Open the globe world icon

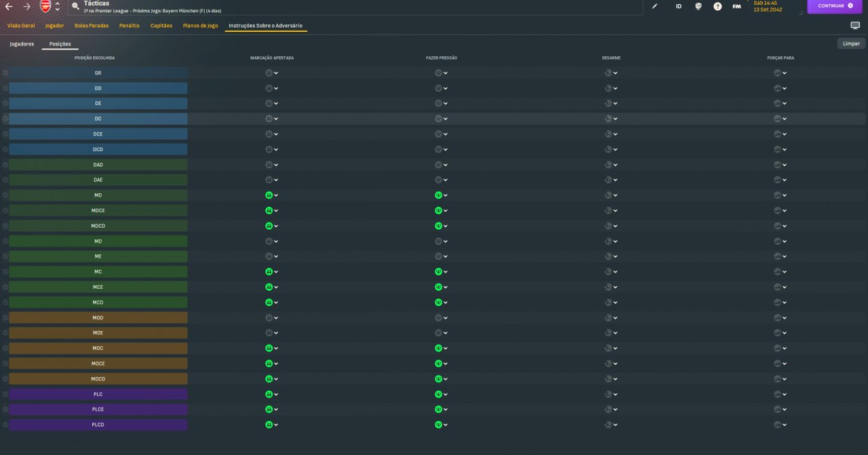click(x=698, y=6)
